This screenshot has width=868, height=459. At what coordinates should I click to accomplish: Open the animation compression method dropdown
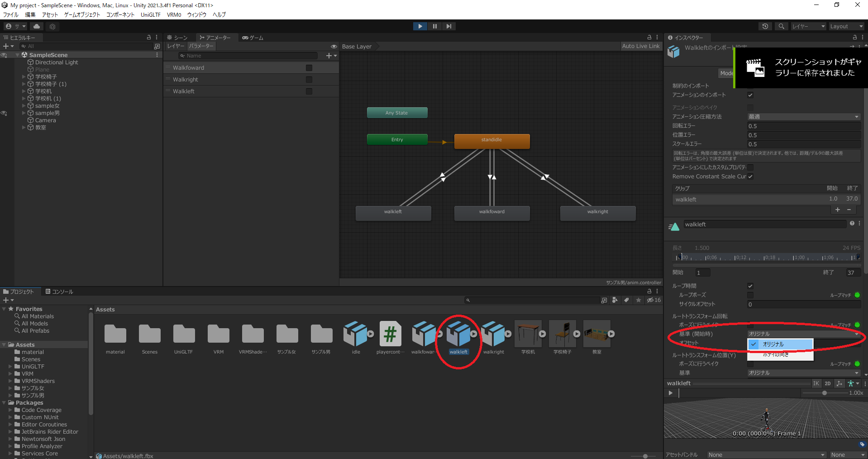[803, 117]
